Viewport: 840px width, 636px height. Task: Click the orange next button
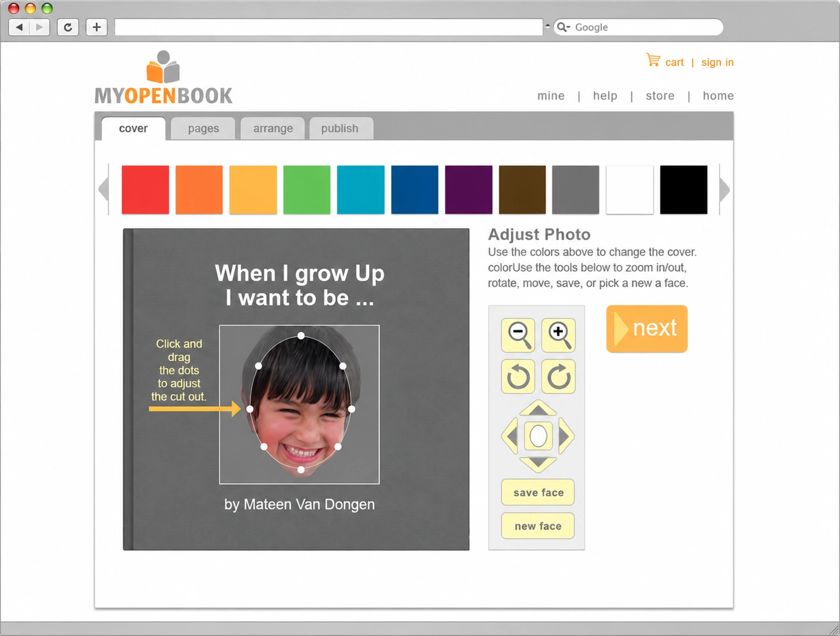647,328
